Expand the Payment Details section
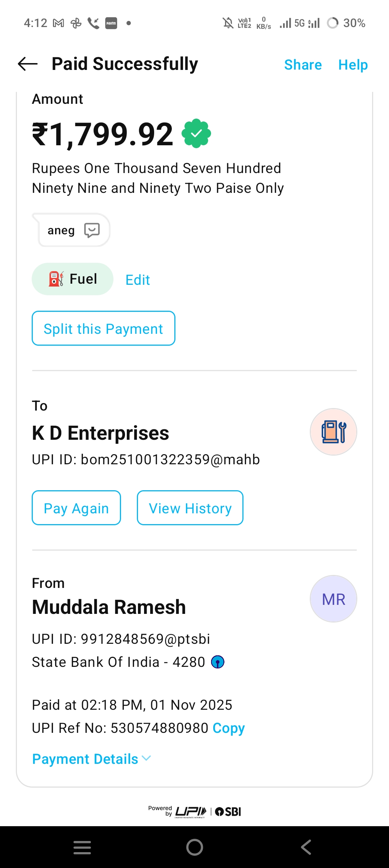The image size is (389, 868). click(91, 759)
